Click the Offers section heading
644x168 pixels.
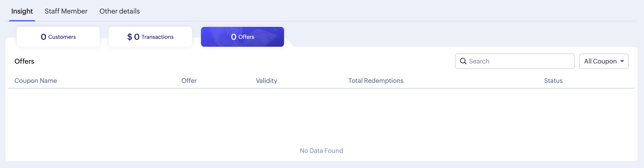click(24, 61)
